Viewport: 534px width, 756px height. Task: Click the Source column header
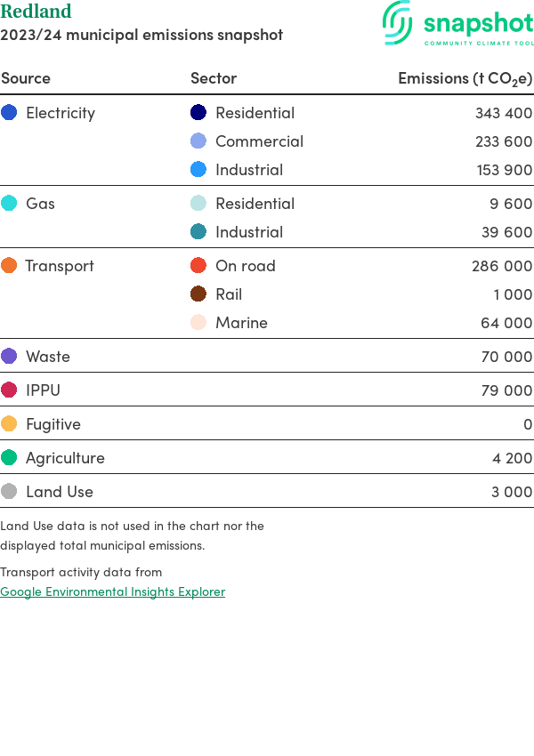click(26, 78)
